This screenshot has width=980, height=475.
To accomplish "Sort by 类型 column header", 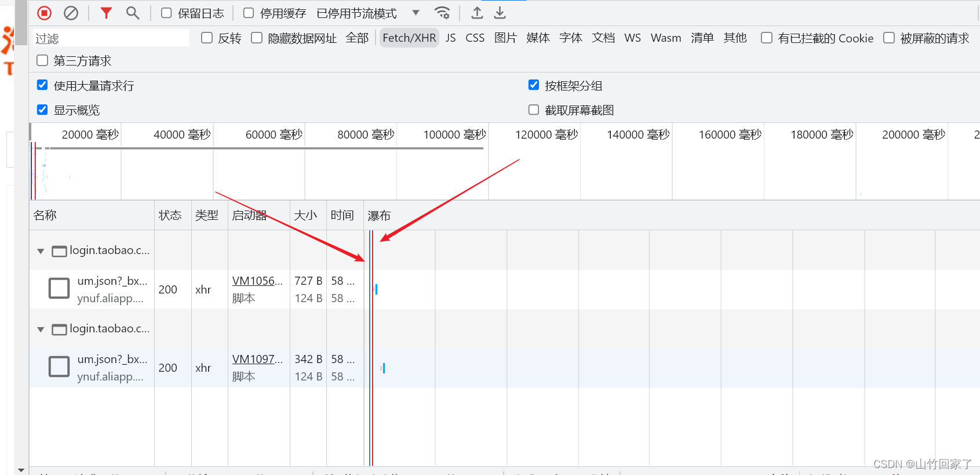I will (x=209, y=215).
